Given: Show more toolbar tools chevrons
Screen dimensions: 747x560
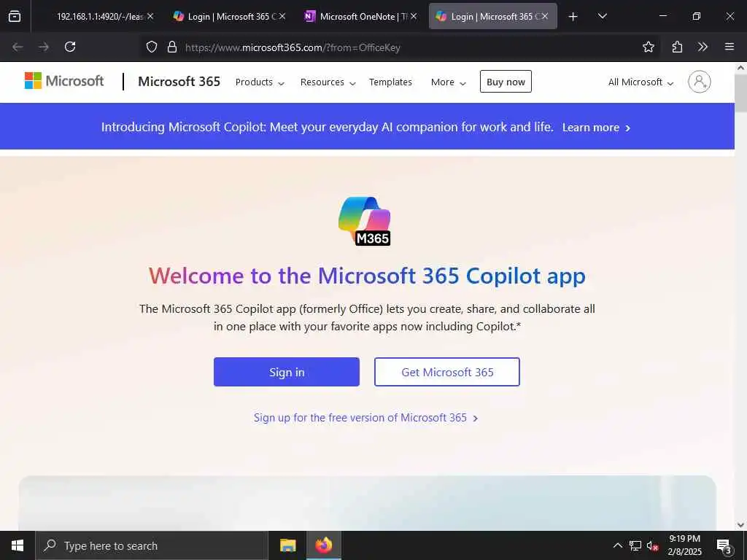Looking at the screenshot, I should click(703, 47).
